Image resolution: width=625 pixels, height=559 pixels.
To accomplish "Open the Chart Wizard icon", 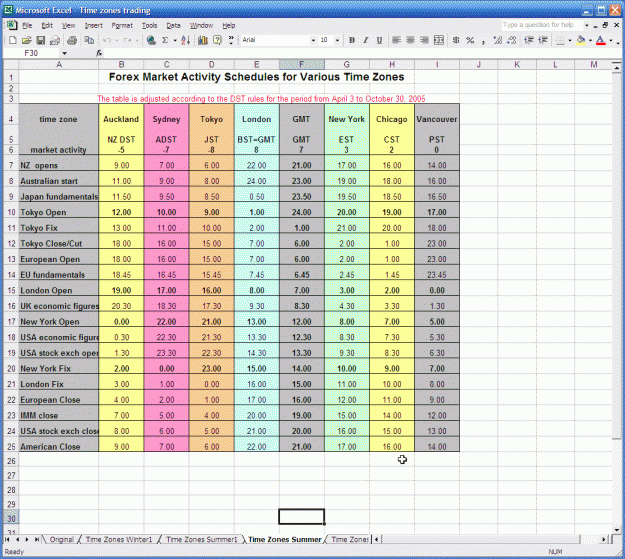I will pos(203,40).
